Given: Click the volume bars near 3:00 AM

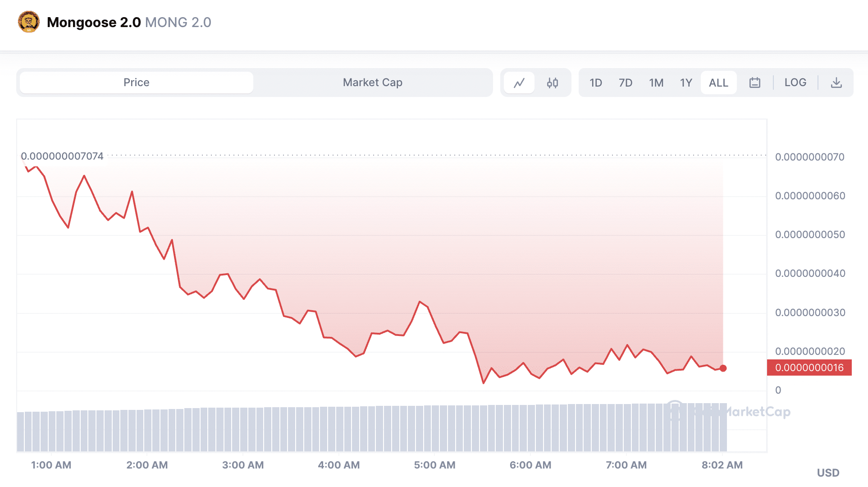Looking at the screenshot, I should tap(243, 429).
